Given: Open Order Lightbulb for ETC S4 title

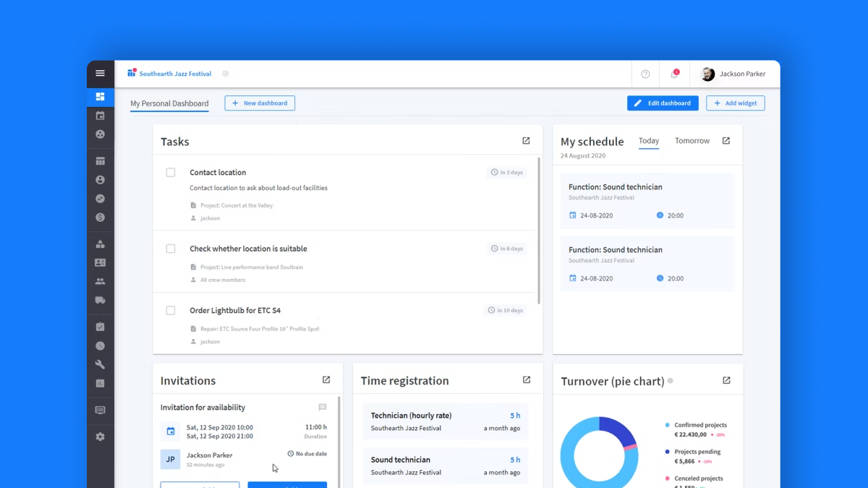Looking at the screenshot, I should coord(235,311).
